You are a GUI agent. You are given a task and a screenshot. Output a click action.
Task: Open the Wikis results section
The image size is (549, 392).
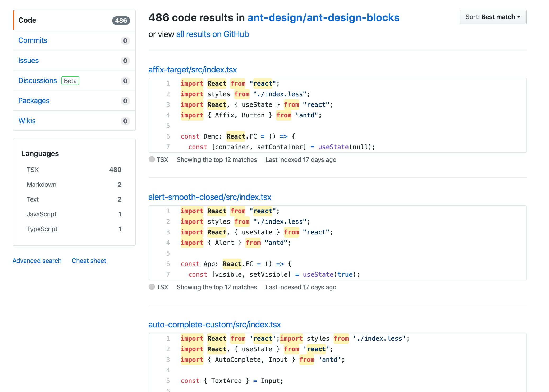click(27, 121)
